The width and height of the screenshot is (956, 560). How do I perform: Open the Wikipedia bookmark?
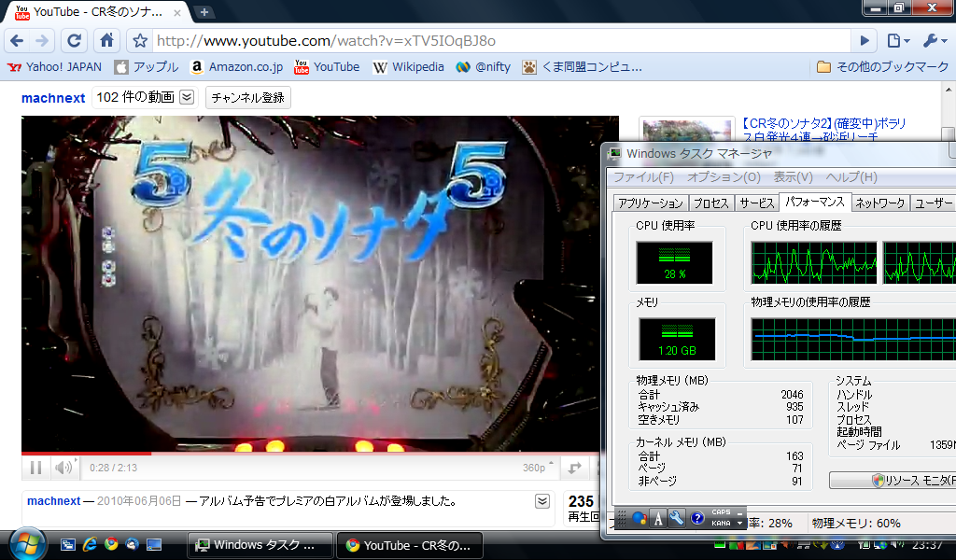click(409, 67)
